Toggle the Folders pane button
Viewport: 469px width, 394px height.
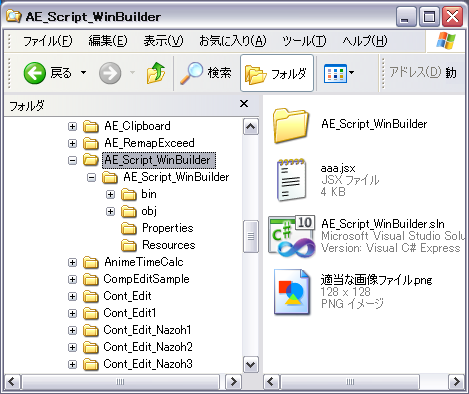[x=277, y=73]
